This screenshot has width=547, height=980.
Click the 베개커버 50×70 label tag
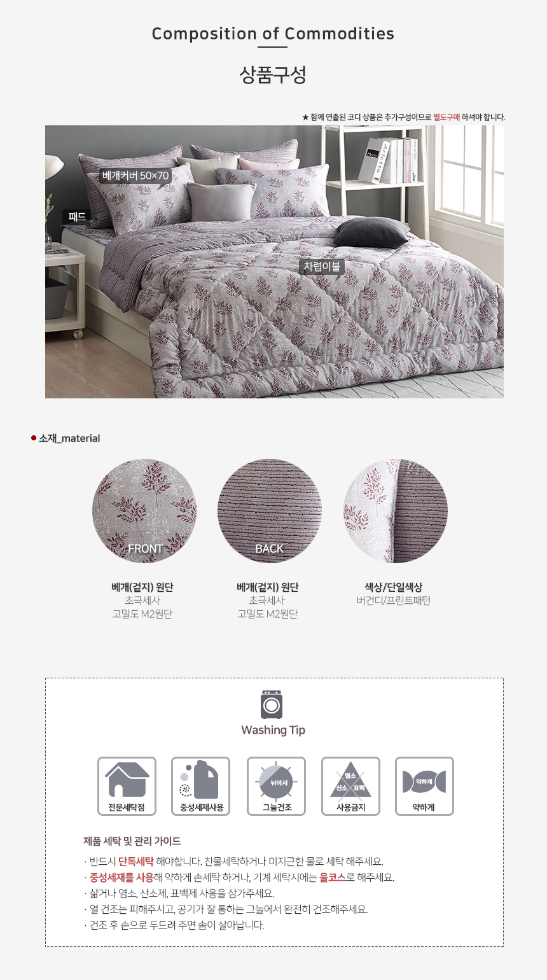tap(135, 176)
